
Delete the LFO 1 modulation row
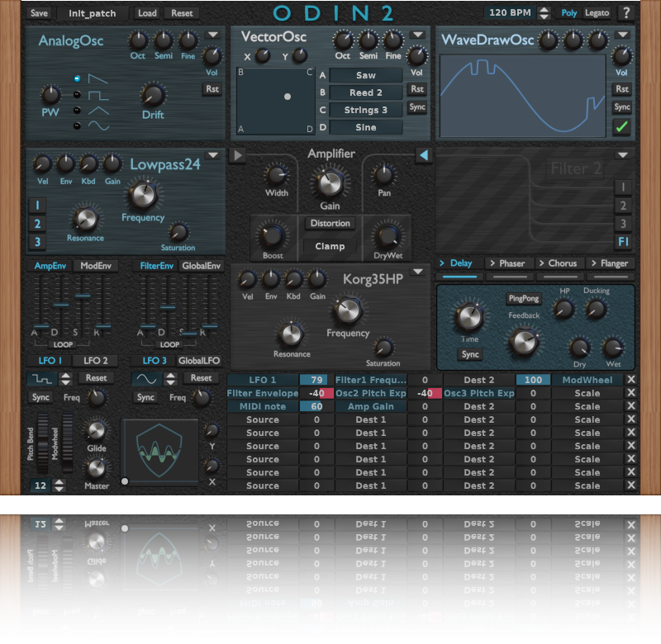coord(631,380)
